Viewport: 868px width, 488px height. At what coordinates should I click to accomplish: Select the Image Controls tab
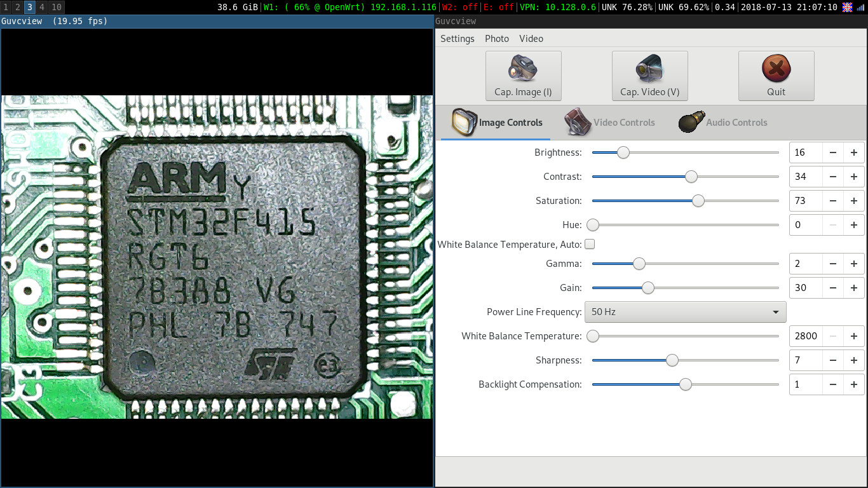point(496,123)
